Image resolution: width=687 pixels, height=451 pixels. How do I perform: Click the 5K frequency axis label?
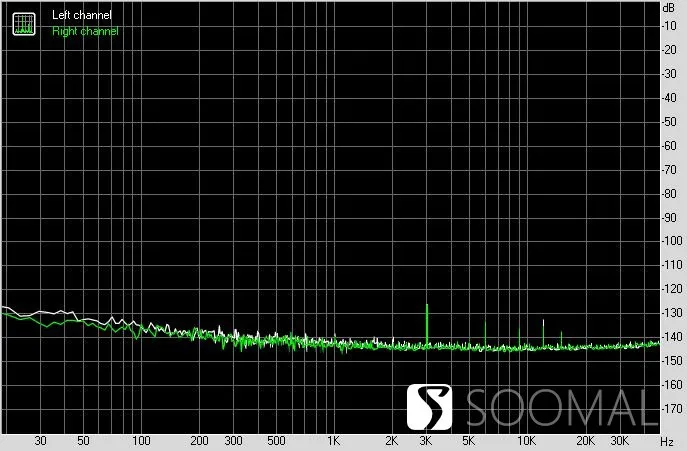468,440
